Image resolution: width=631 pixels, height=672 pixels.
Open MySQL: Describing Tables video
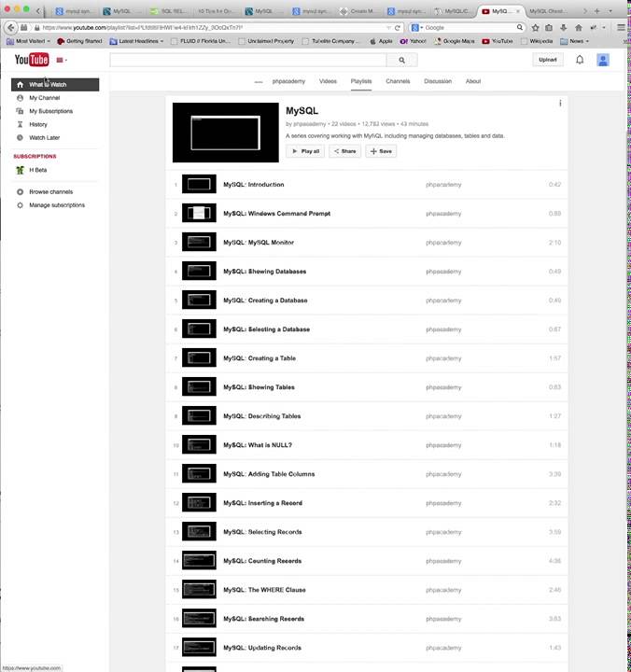pyautogui.click(x=261, y=416)
